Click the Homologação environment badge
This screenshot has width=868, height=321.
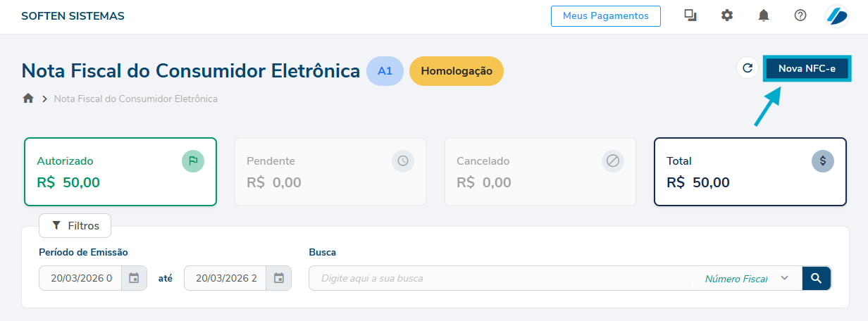click(456, 71)
